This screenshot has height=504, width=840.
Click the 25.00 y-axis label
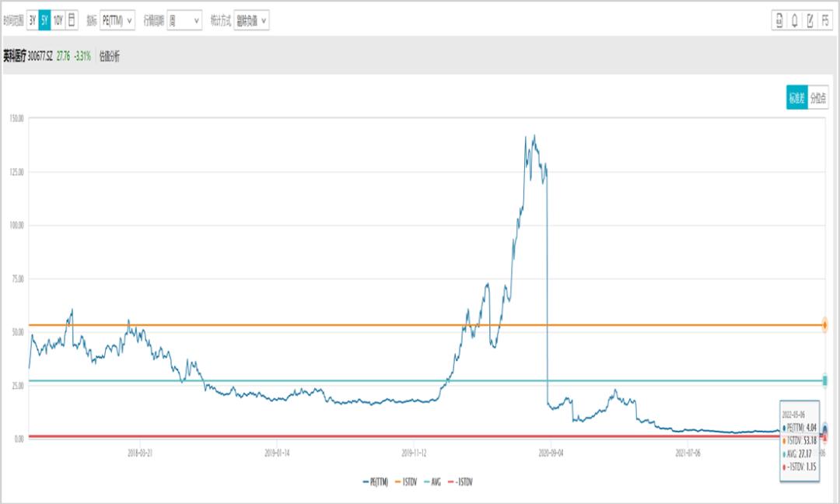coord(18,386)
